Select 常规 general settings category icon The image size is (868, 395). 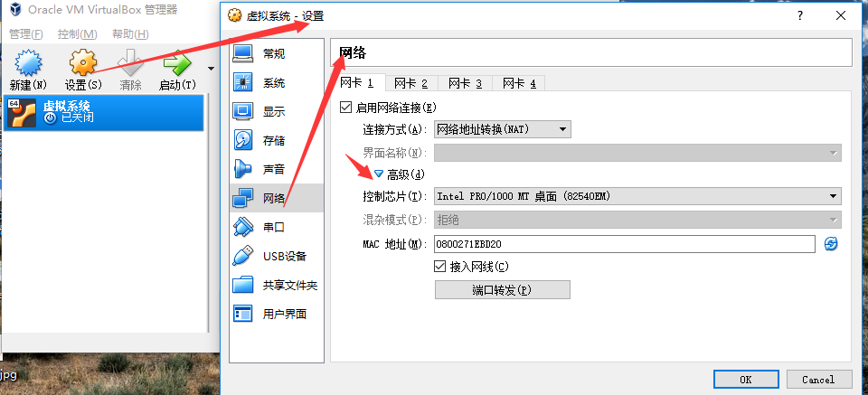(242, 53)
